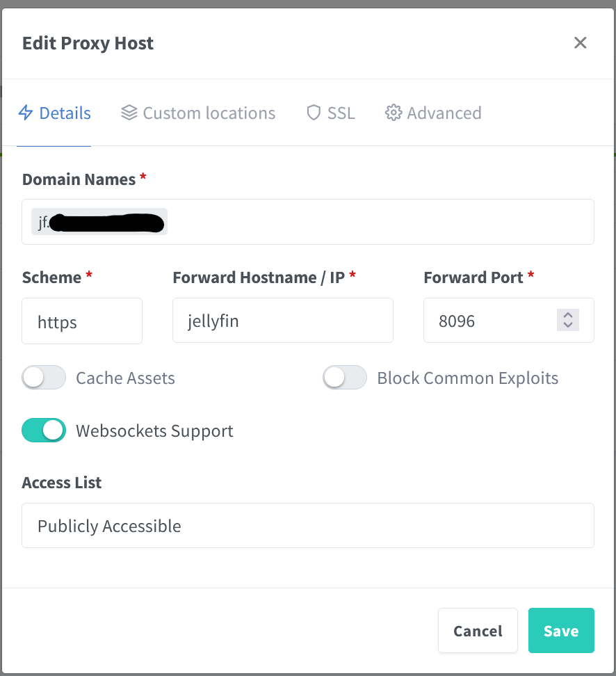Screen dimensions: 616x676
Task: Click the Cancel button
Action: click(478, 631)
